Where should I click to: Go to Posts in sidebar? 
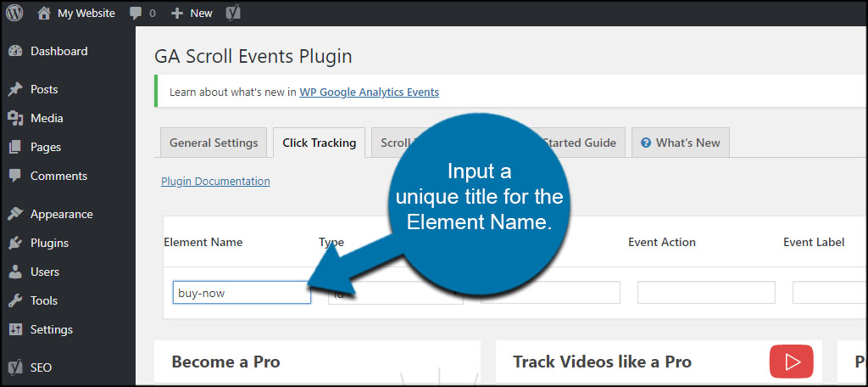[44, 89]
